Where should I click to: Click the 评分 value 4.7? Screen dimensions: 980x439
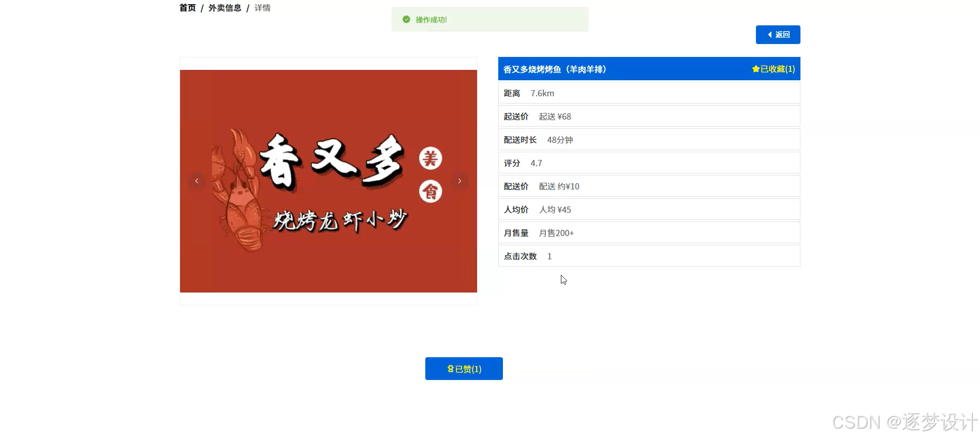536,163
